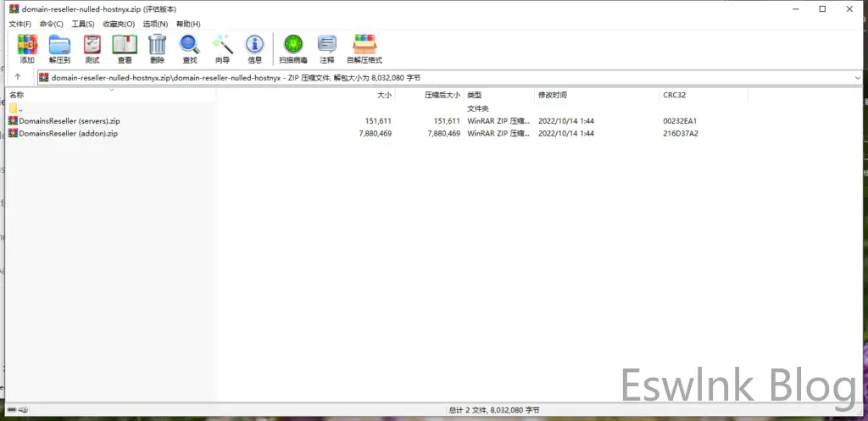
Task: Click the parent folder ".." entry
Action: pyautogui.click(x=20, y=108)
